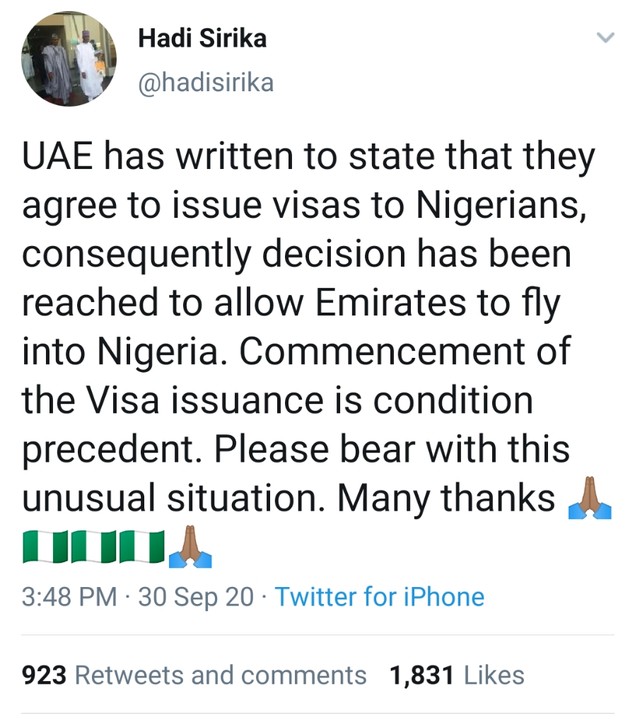Click the @hadisirika handle

click(x=204, y=84)
